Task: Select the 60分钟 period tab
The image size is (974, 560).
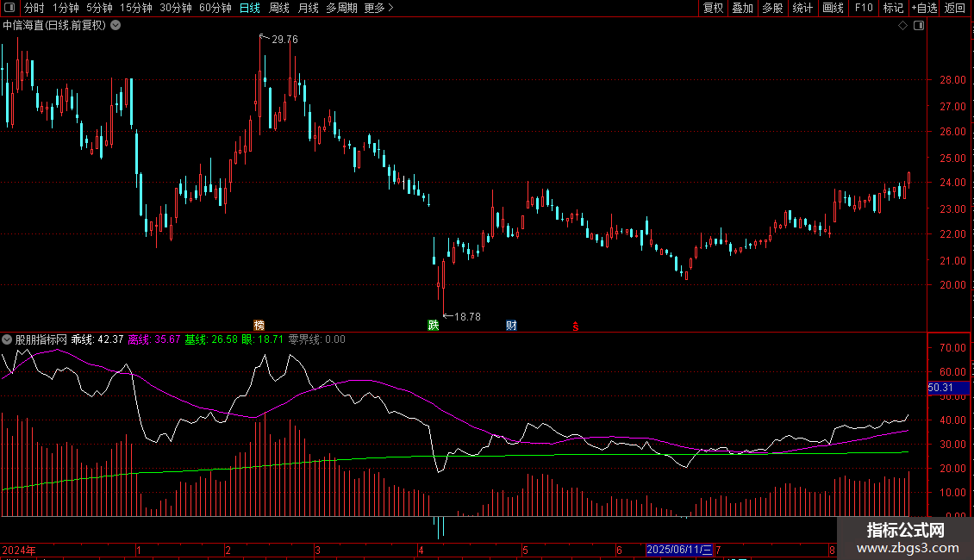Action: click(215, 8)
